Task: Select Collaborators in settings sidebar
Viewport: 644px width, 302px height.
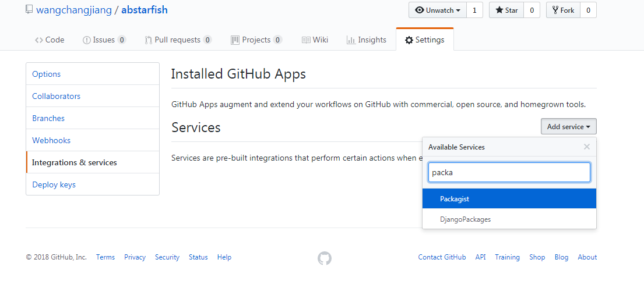Action: click(x=93, y=96)
